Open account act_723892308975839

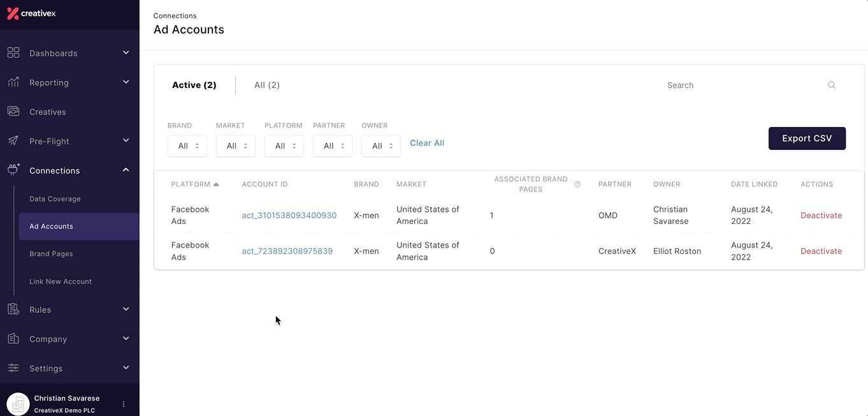[287, 251]
